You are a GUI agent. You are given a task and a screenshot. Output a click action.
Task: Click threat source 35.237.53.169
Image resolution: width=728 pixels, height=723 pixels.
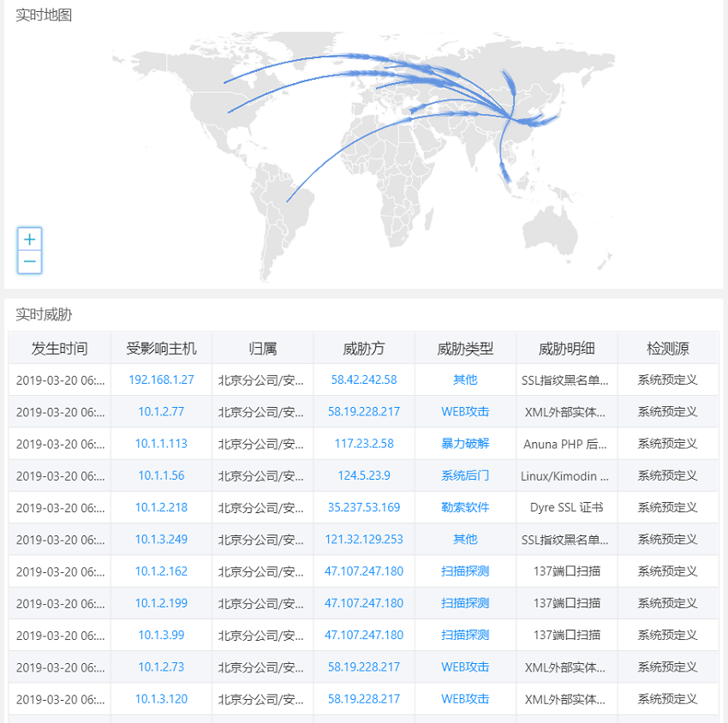pos(364,507)
